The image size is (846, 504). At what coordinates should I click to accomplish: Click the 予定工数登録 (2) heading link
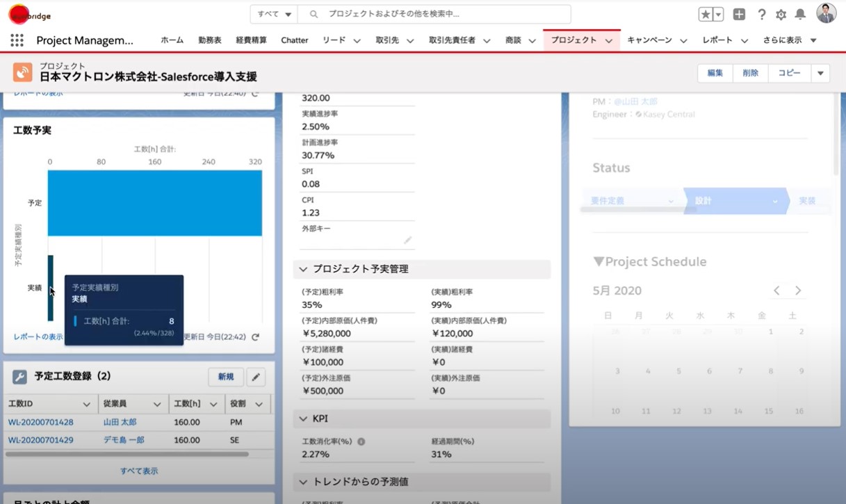pos(72,376)
